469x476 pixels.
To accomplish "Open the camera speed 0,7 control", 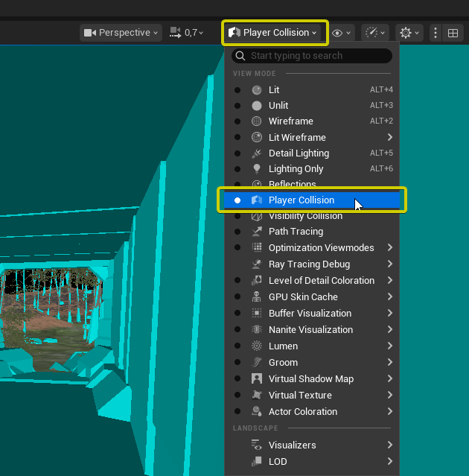I will coord(187,33).
